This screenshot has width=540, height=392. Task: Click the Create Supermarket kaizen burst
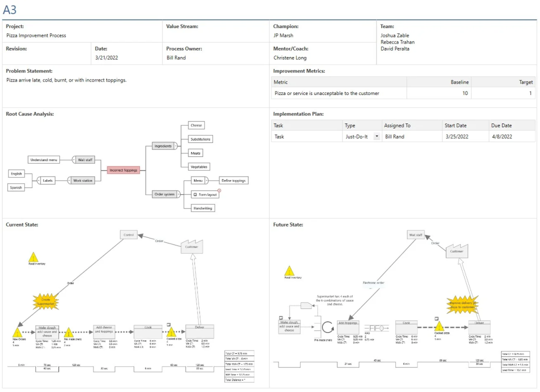pos(45,301)
